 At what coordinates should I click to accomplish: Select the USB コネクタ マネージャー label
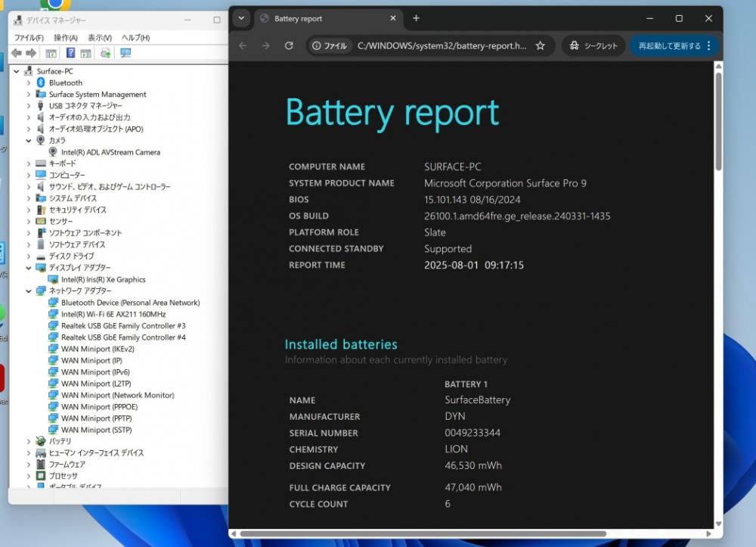[x=86, y=106]
